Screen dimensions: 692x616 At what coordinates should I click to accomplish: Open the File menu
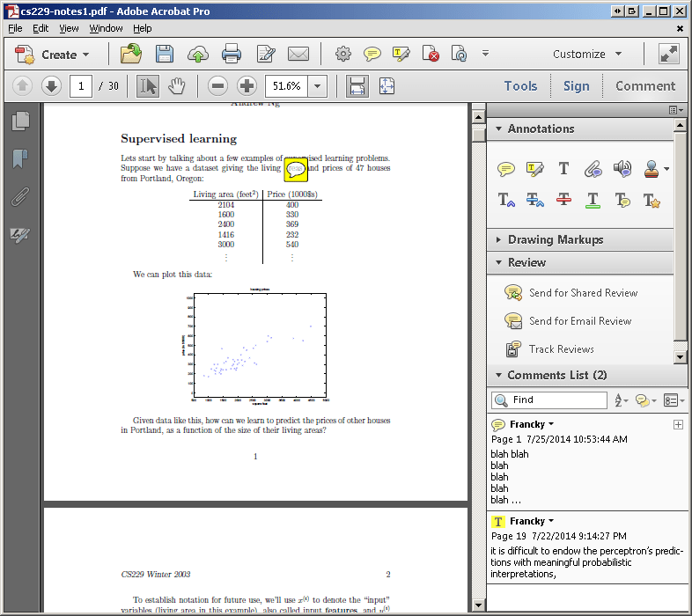pos(15,28)
